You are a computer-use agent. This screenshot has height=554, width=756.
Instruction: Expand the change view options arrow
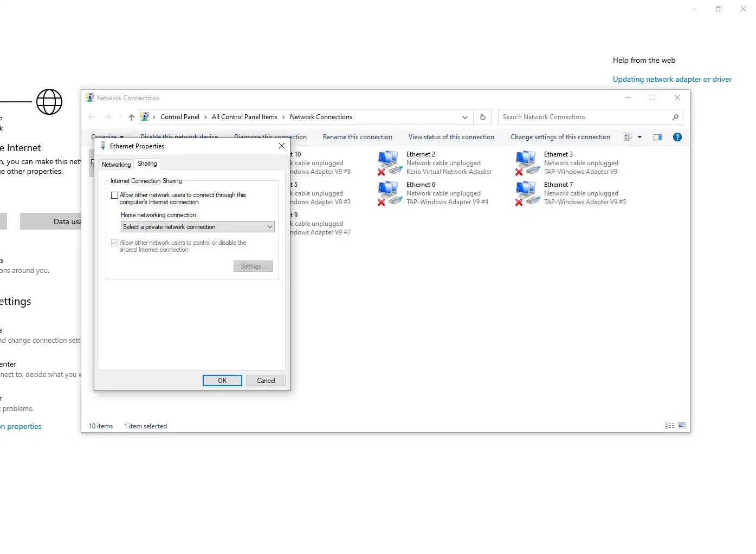click(x=639, y=137)
